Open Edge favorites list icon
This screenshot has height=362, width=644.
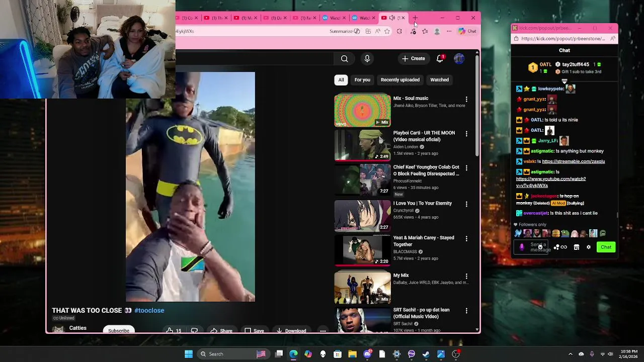(x=425, y=31)
